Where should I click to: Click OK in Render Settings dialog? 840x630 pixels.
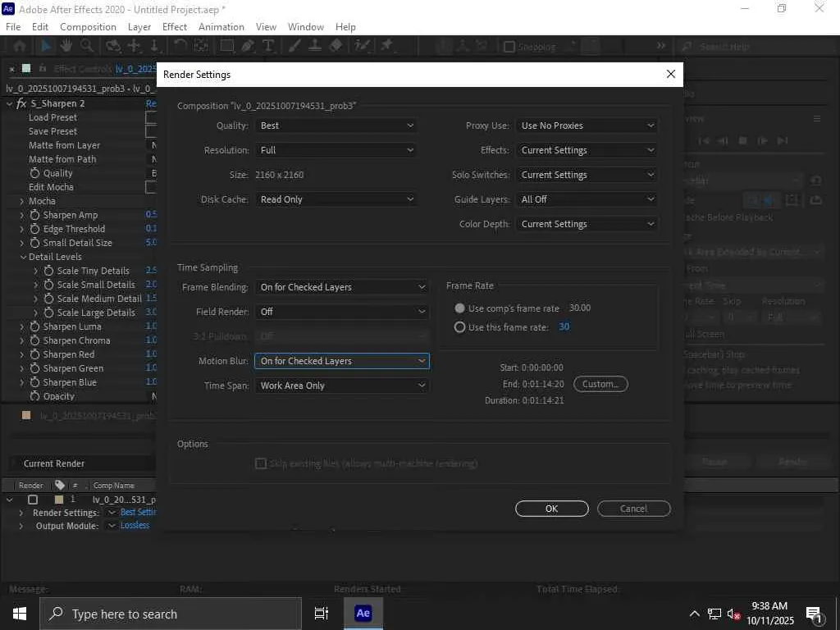[552, 509]
